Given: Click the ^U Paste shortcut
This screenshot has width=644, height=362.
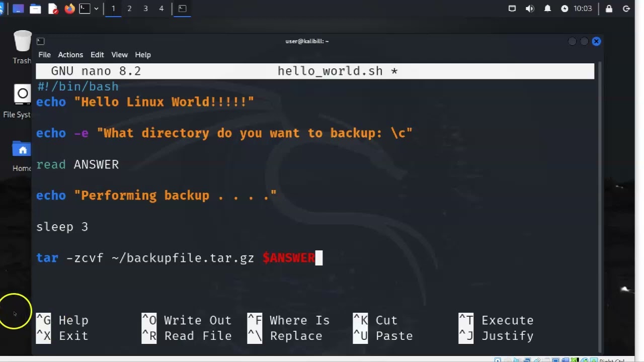Looking at the screenshot, I should (383, 336).
